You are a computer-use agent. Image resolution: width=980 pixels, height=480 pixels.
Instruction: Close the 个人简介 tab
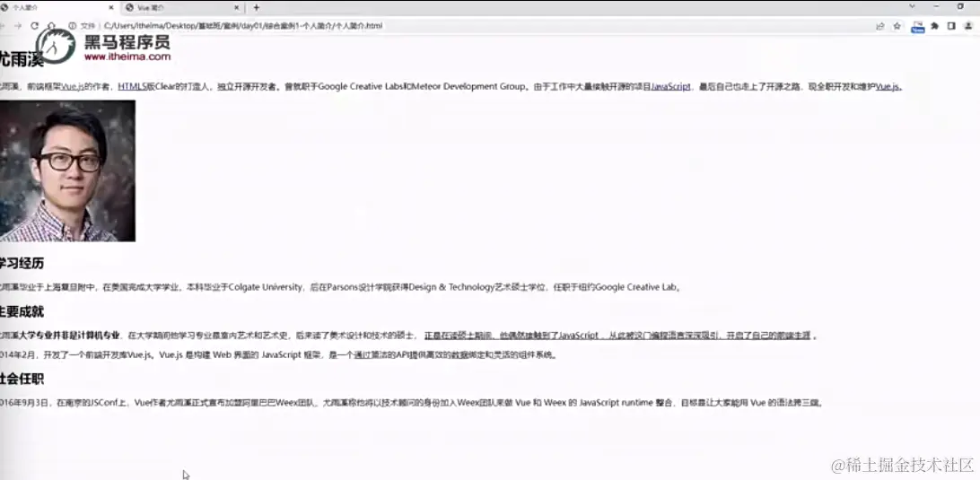coord(111,7)
